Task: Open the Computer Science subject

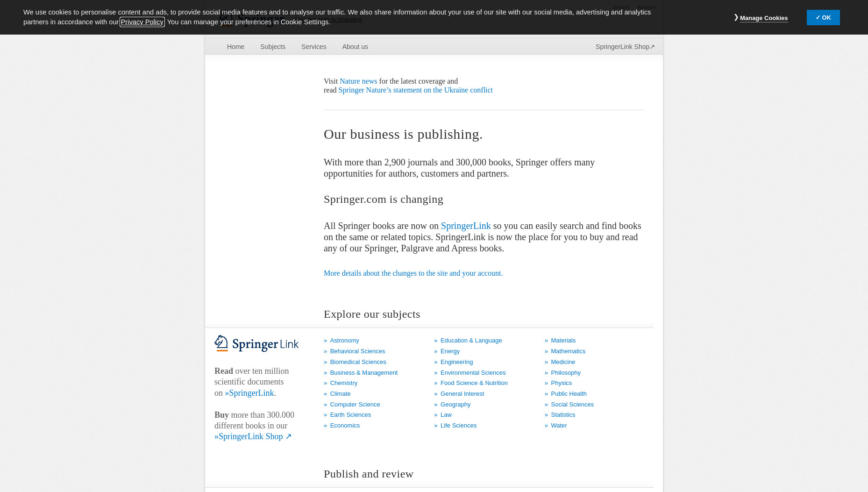Action: 355,405
